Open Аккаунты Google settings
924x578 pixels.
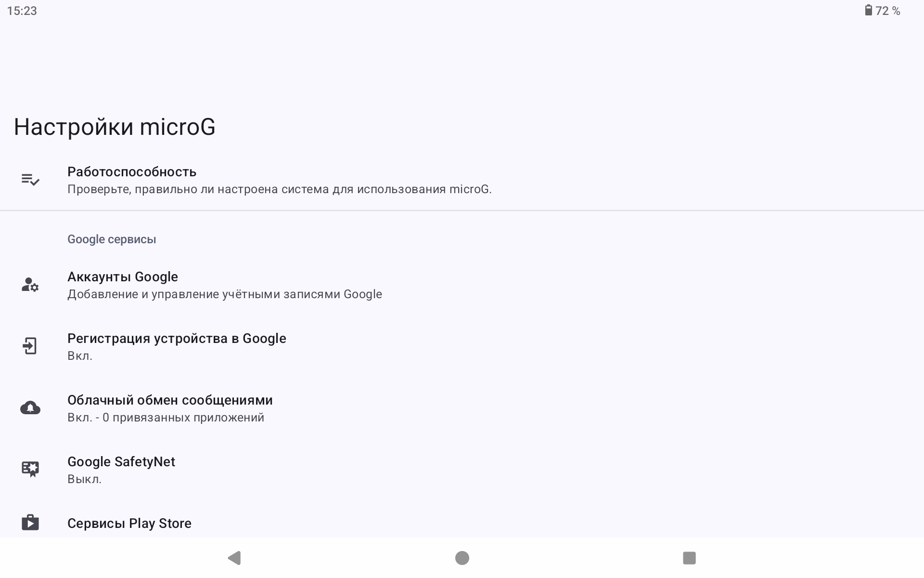tap(123, 277)
